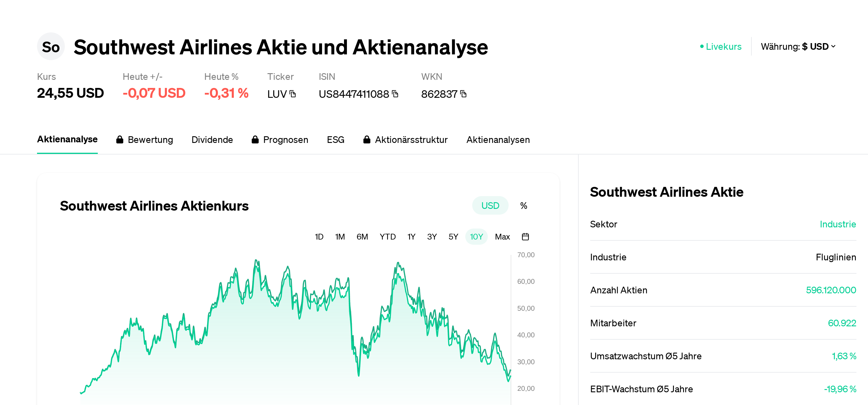The height and width of the screenshot is (405, 868).
Task: Select the 1D chart range
Action: point(319,237)
